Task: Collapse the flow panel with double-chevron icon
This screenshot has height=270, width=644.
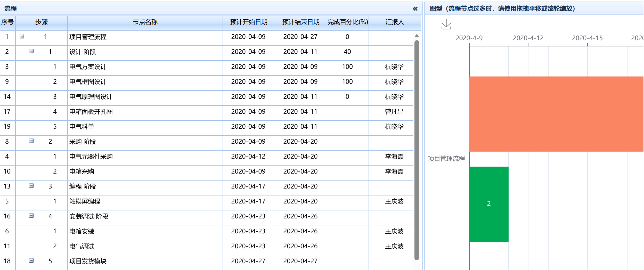Action: (415, 9)
